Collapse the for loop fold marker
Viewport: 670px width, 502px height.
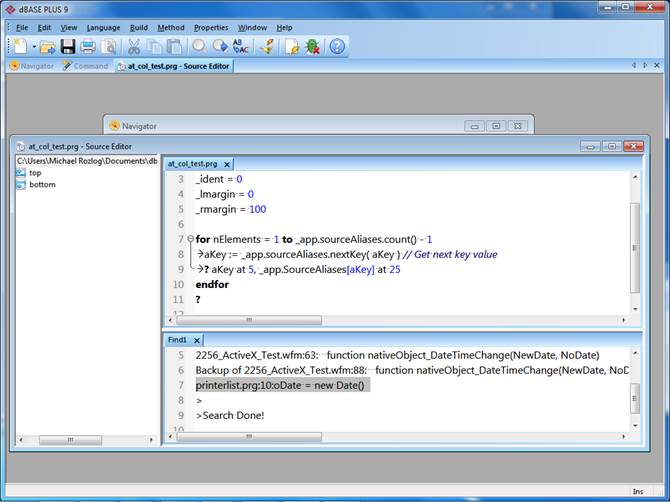click(x=190, y=240)
